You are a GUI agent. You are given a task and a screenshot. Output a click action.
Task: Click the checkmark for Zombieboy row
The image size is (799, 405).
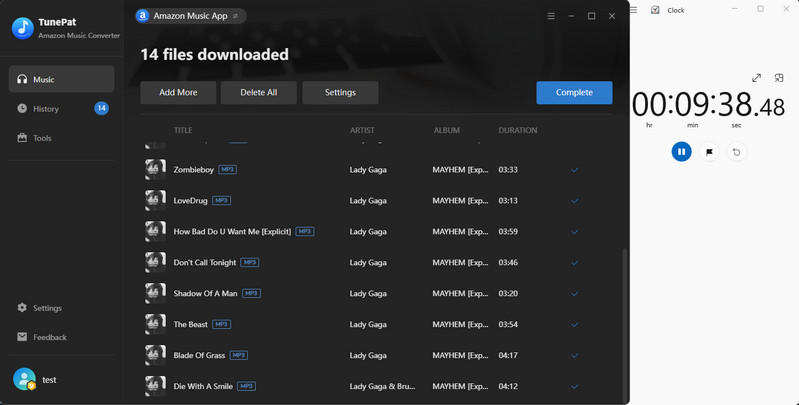coord(575,170)
